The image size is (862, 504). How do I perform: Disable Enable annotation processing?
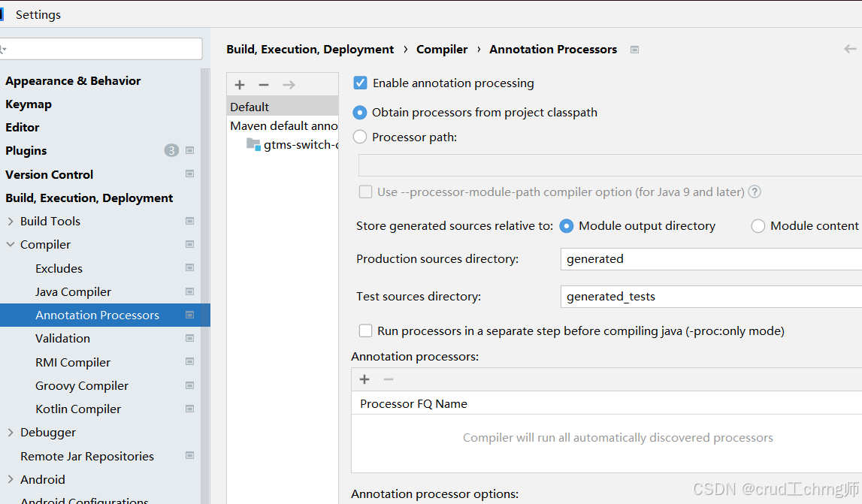[360, 83]
